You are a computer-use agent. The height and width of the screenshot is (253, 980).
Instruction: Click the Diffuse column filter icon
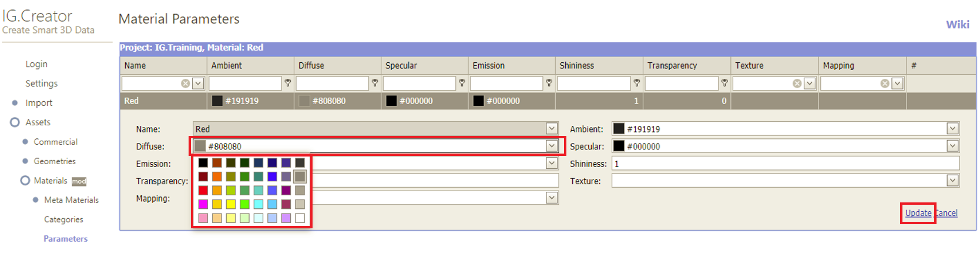click(x=375, y=84)
